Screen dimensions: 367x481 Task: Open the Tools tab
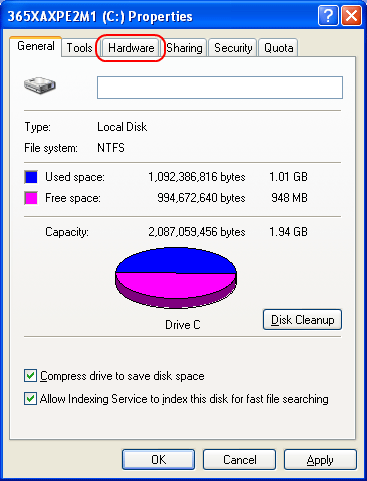pyautogui.click(x=79, y=48)
